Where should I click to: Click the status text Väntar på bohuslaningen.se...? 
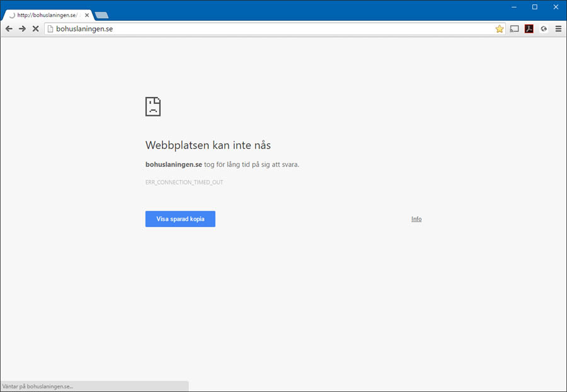click(38, 386)
